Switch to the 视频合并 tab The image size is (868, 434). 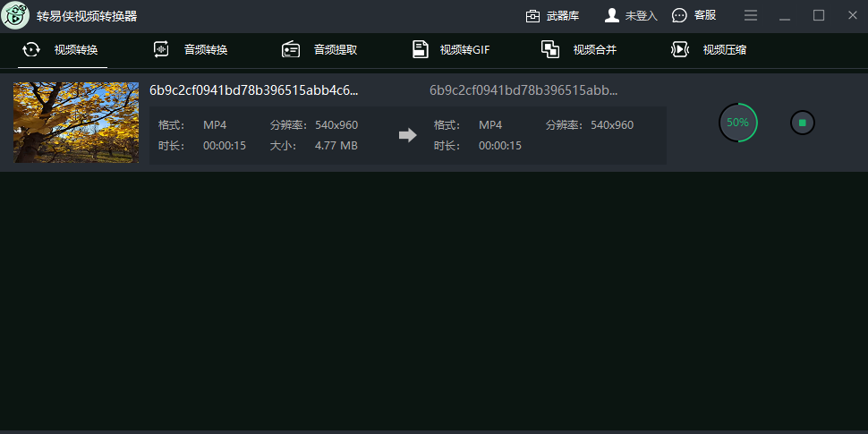coord(595,50)
